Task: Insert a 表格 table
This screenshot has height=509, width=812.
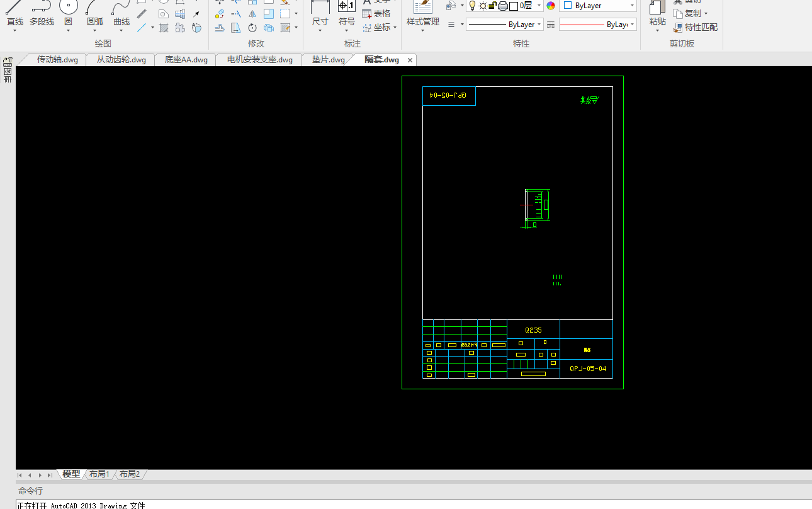Action: click(x=376, y=13)
